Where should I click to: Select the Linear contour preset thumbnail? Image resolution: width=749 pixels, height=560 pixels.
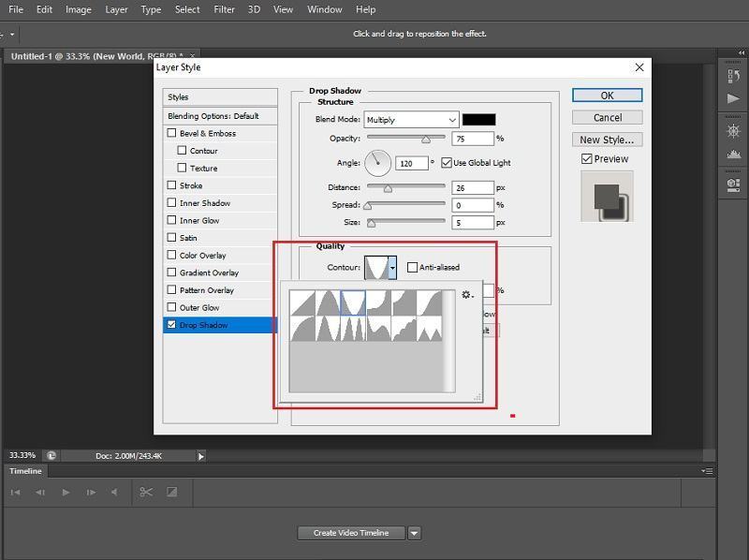pos(301,302)
